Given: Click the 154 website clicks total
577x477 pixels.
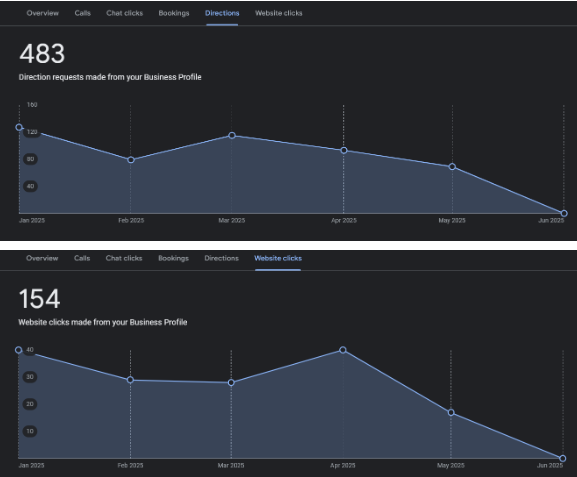Looking at the screenshot, I should tap(39, 299).
